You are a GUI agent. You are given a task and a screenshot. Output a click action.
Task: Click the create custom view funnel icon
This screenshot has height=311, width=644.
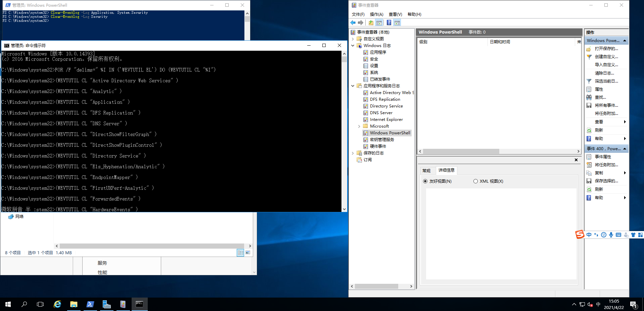point(589,57)
